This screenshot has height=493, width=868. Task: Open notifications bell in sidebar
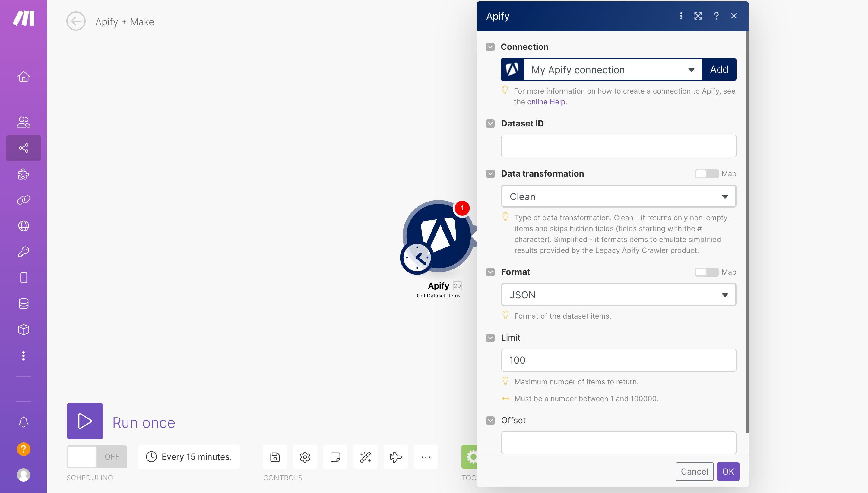23,421
